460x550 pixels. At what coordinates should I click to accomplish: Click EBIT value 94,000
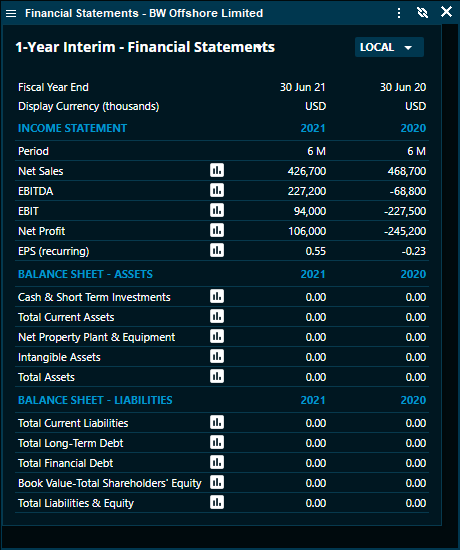coord(310,211)
